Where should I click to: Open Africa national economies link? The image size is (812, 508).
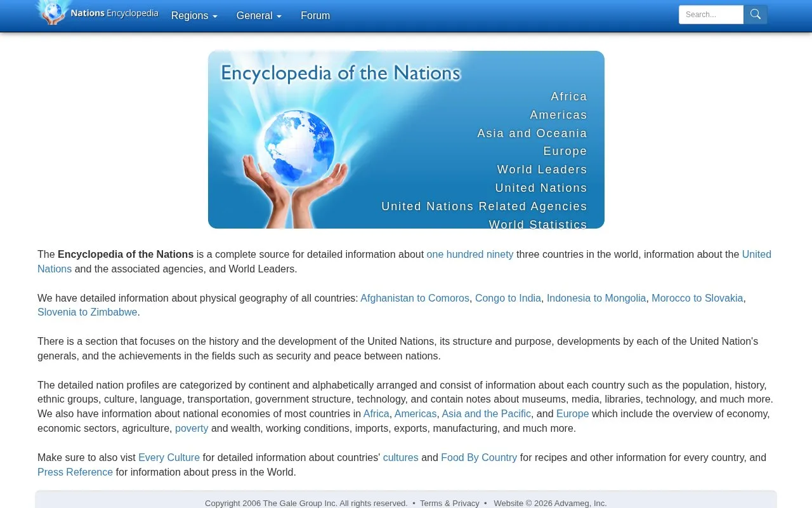click(376, 414)
